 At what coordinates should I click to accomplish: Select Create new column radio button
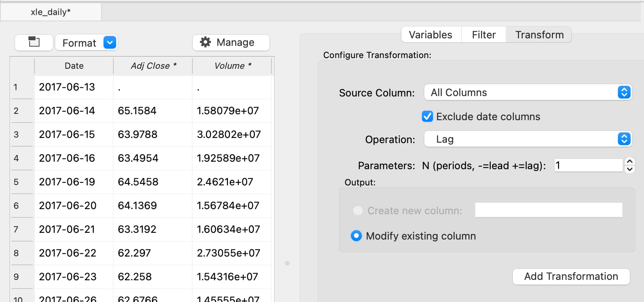click(x=358, y=211)
